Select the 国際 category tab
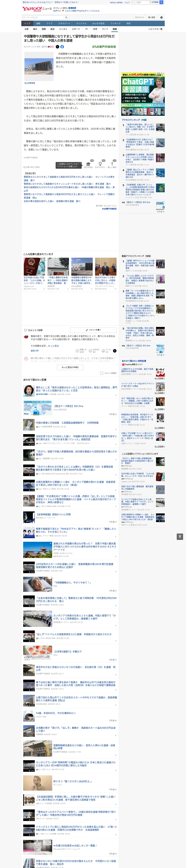This screenshot has height=868, width=186. 44,29
